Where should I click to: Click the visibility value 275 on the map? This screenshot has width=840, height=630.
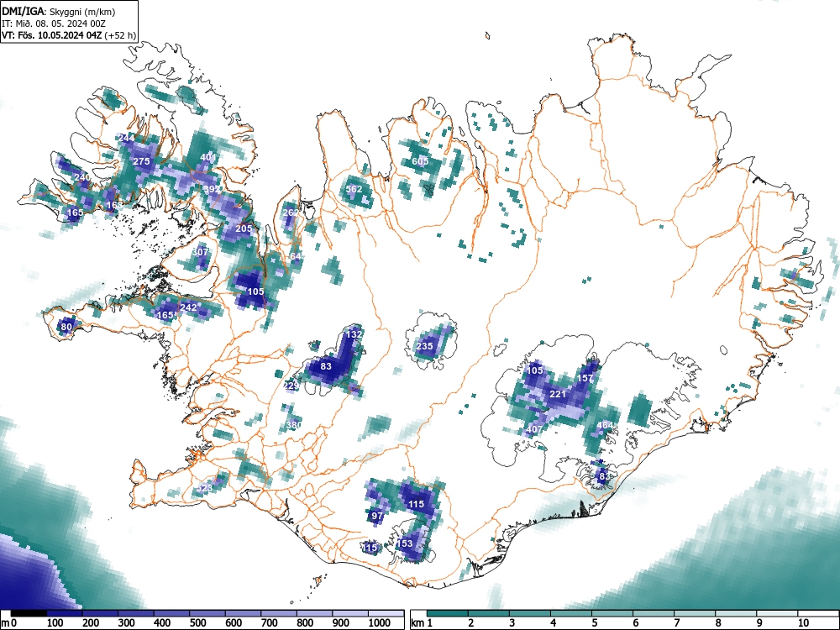[141, 161]
